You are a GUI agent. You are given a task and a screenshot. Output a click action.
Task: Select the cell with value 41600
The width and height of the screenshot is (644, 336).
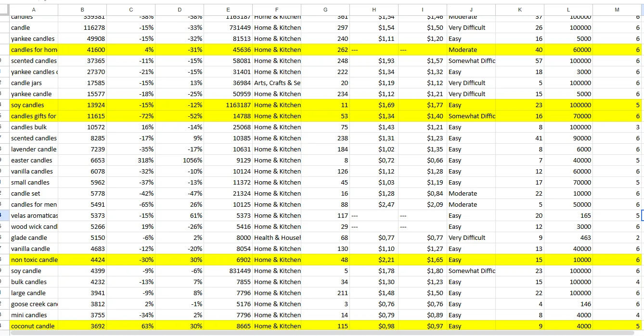point(82,50)
